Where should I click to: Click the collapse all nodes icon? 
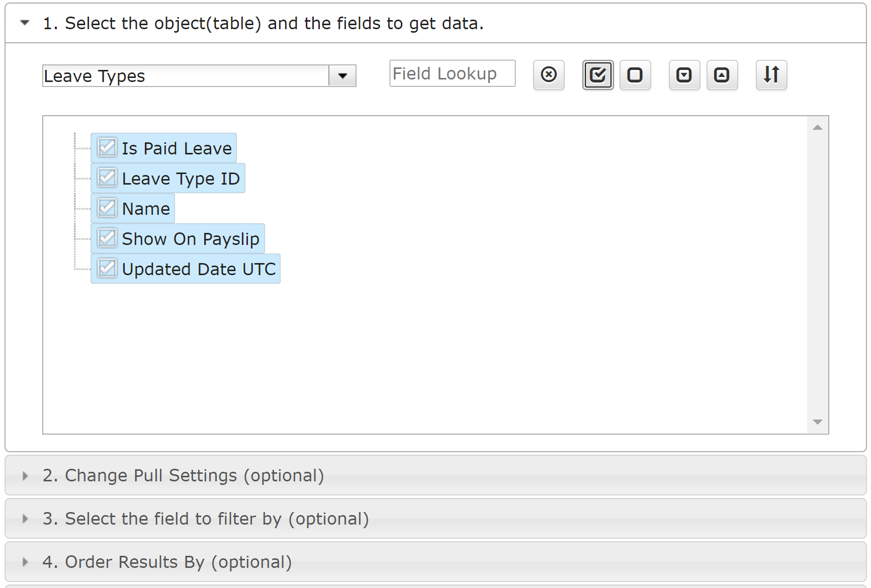tap(722, 75)
